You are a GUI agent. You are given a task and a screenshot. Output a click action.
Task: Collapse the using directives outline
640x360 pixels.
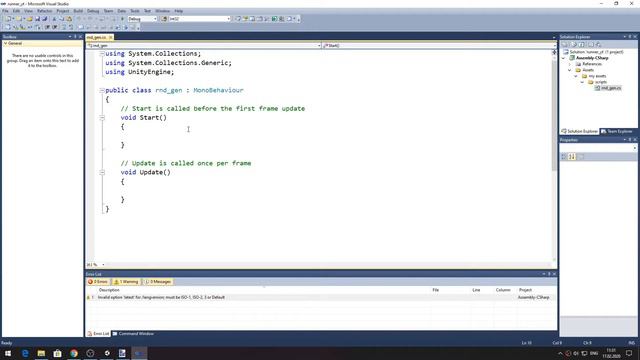(102, 53)
